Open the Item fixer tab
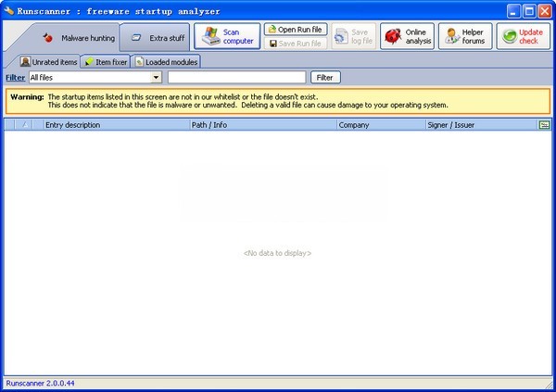This screenshot has height=392, width=556. click(105, 61)
